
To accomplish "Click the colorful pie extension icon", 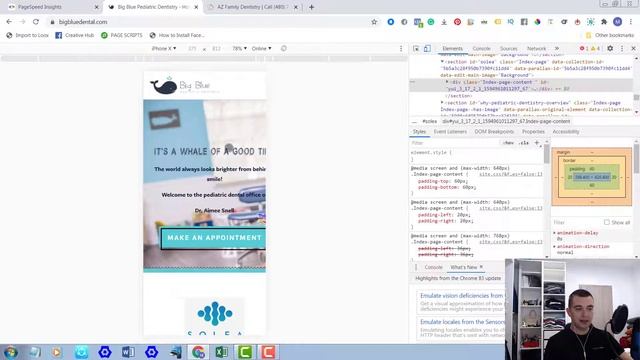I will coord(537,22).
